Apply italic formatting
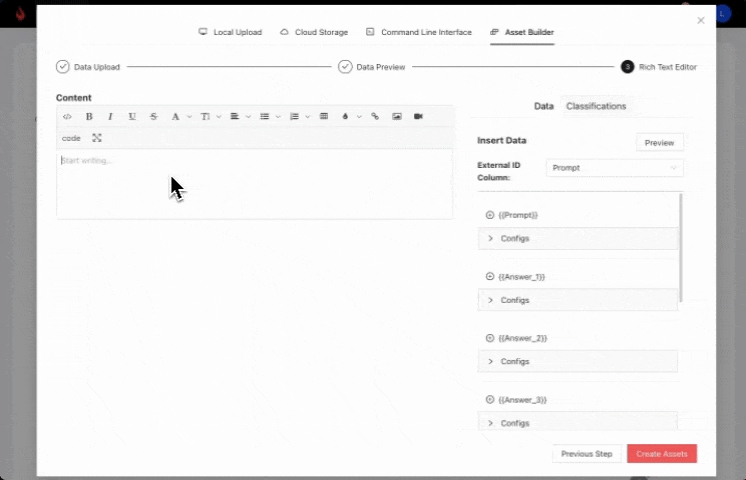The image size is (746, 480). point(110,116)
